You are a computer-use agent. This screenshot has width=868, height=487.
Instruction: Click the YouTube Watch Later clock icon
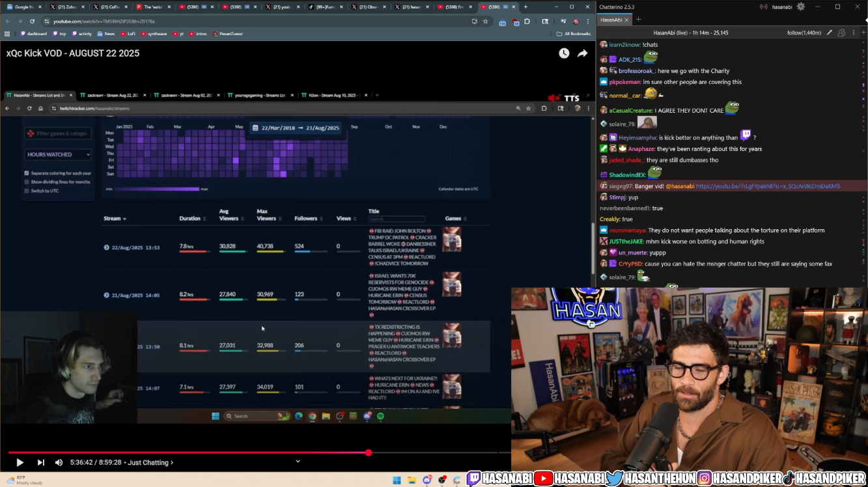point(564,53)
